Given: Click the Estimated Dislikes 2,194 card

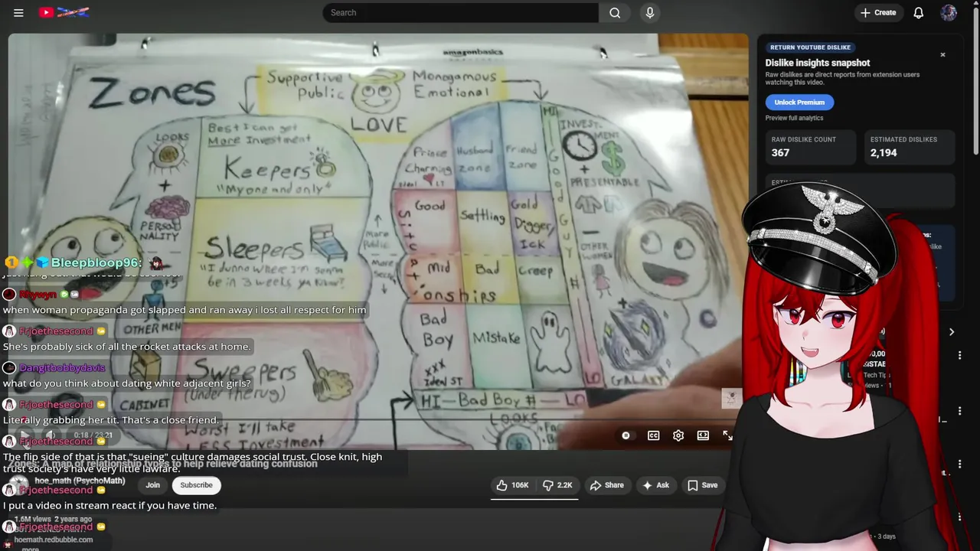Looking at the screenshot, I should point(910,147).
